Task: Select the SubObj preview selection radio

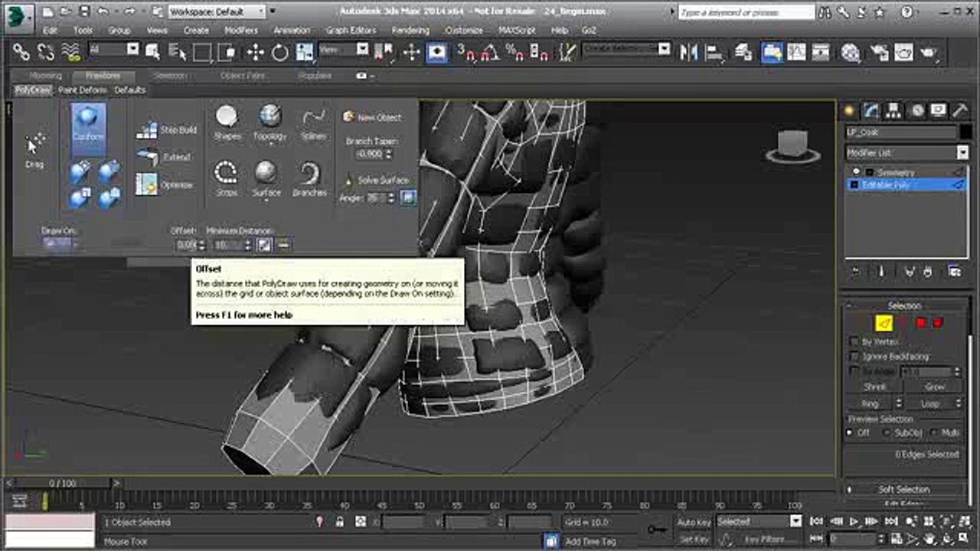Action: pyautogui.click(x=887, y=432)
